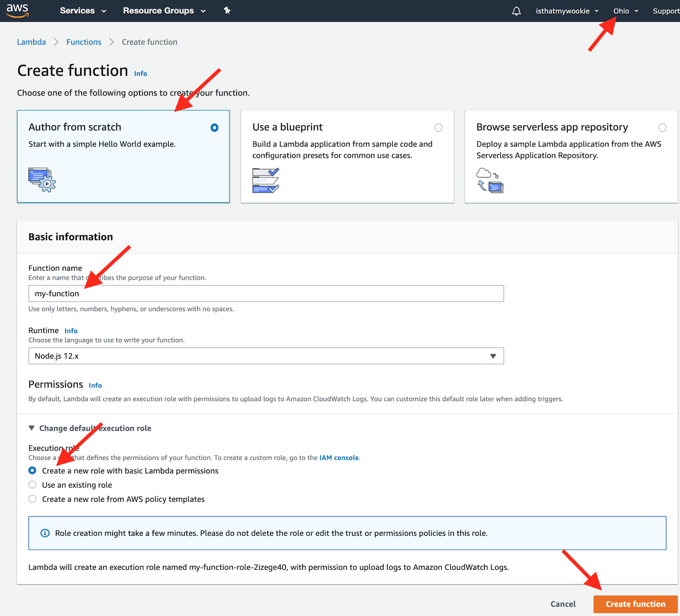680x616 pixels.
Task: Open the IAM console link
Action: pos(339,458)
